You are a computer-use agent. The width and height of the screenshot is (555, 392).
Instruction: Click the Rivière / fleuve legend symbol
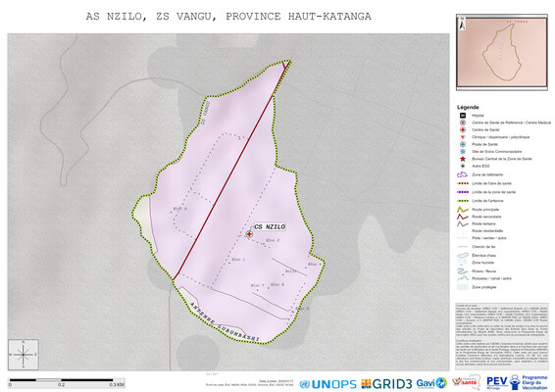click(462, 271)
